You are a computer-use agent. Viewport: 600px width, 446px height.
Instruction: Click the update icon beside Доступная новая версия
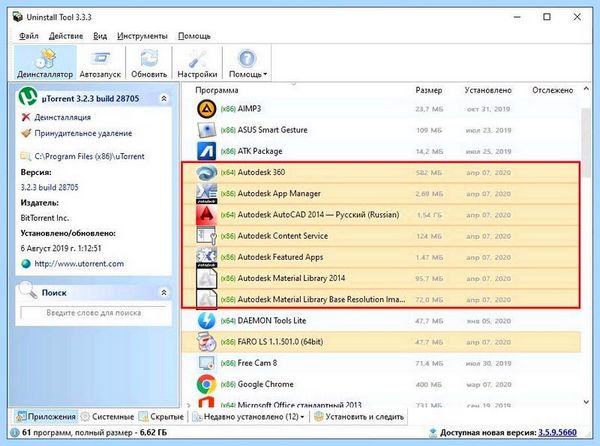pos(433,433)
